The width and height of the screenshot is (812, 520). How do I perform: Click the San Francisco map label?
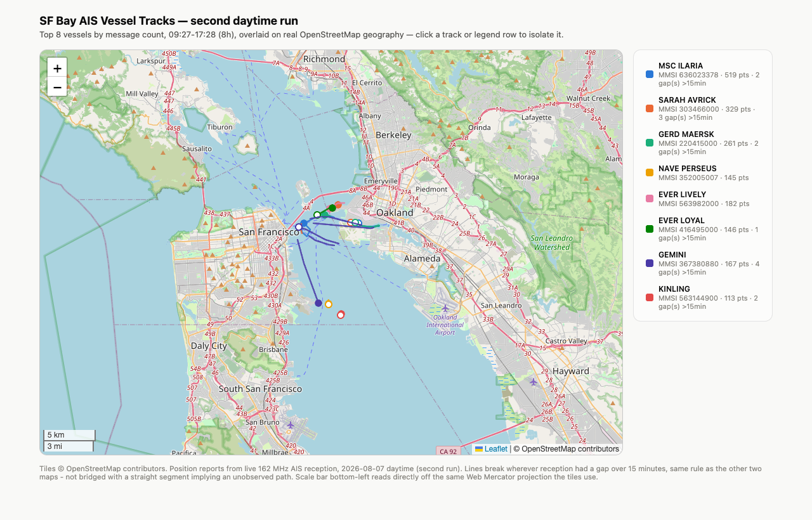(269, 232)
